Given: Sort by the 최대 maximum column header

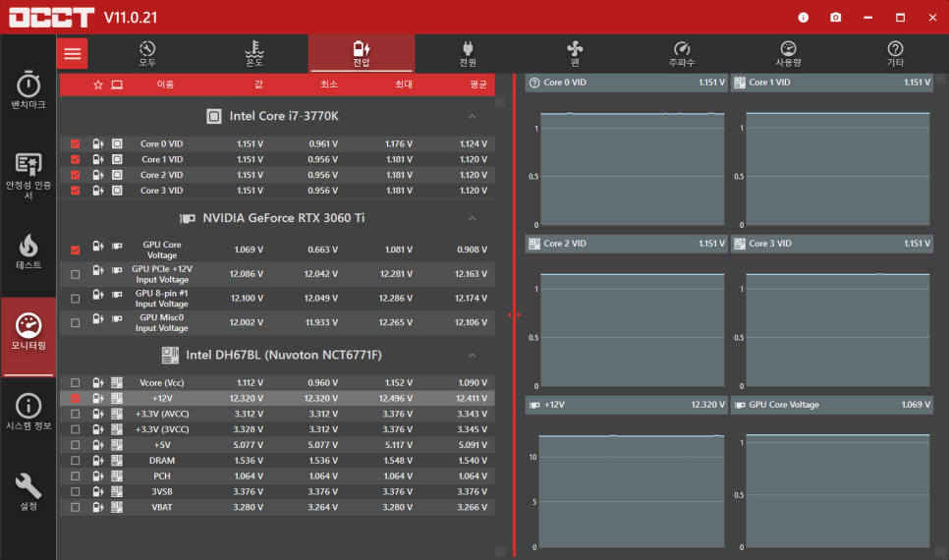Looking at the screenshot, I should 404,84.
